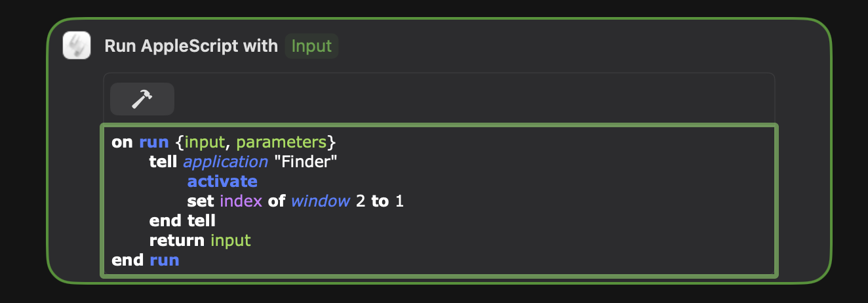
Task: Click the hammer compile script button
Action: [142, 99]
